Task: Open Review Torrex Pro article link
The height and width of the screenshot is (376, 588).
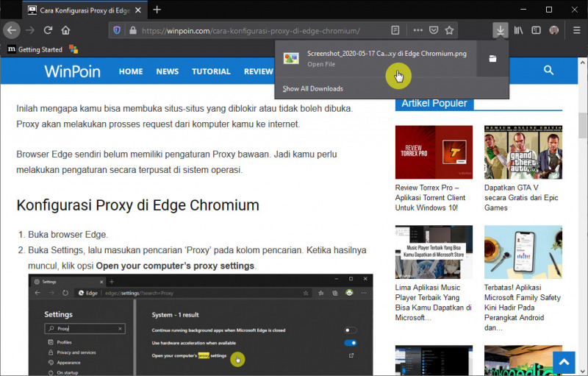Action: (430, 198)
